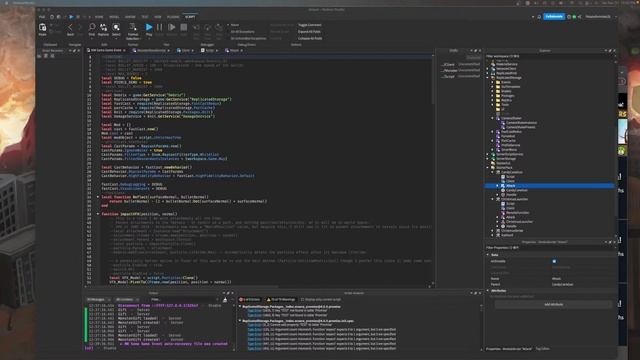Screen dimensions: 640x360
Task: Open the Select dropdown arrow
Action: click(116, 38)
